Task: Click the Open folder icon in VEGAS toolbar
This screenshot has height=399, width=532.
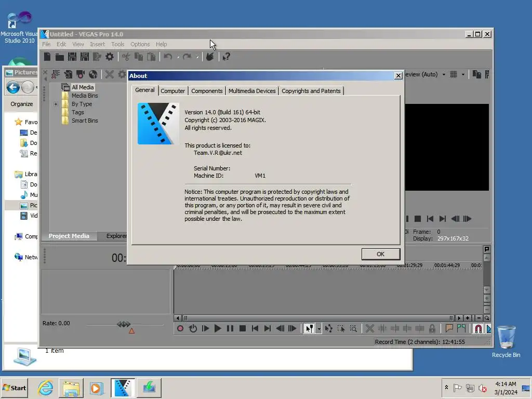Action: click(60, 57)
